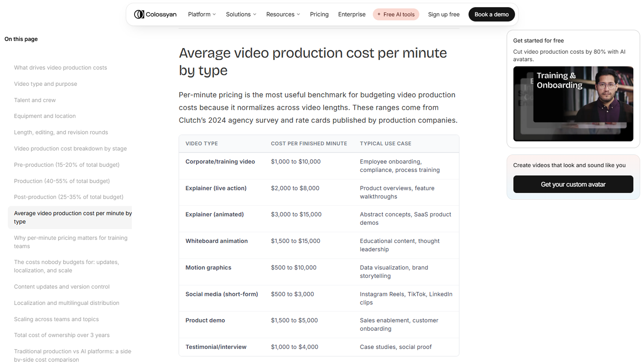Click the $1,000 to $10,000 cost cell
Image resolution: width=644 pixels, height=362 pixels.
(x=296, y=162)
